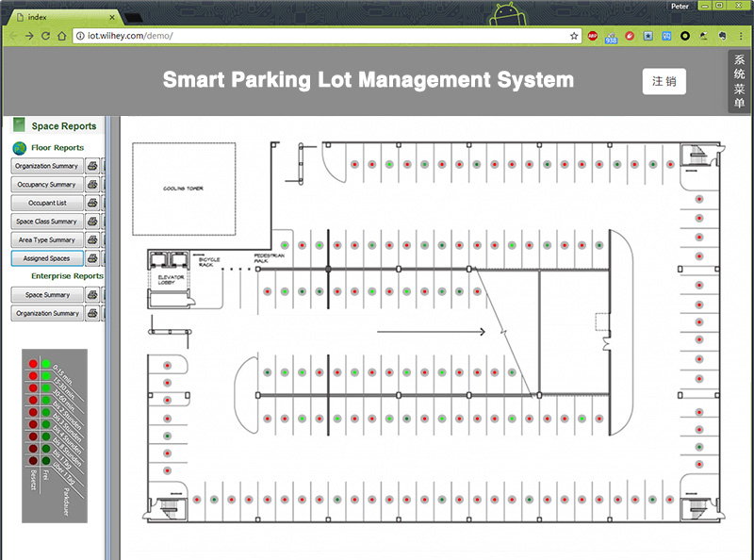Screen dimensions: 754x560
Task: Click darkest red über 1 Tag legend dot
Action: coord(33,461)
